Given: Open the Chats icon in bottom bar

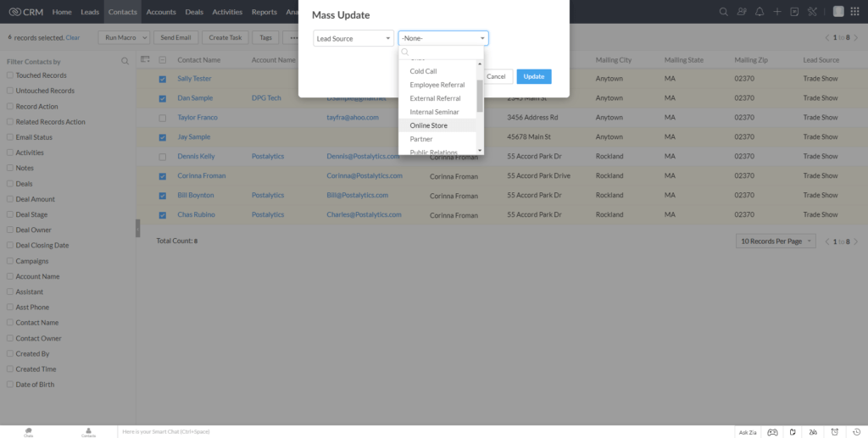Looking at the screenshot, I should pyautogui.click(x=28, y=432).
